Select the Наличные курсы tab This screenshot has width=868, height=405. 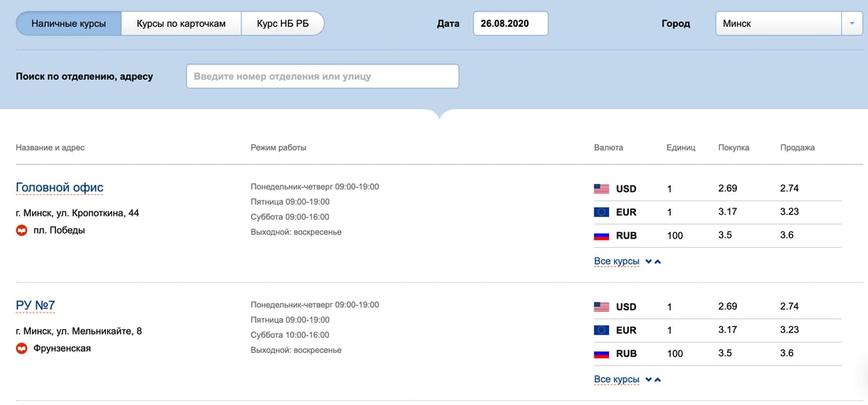coord(69,24)
